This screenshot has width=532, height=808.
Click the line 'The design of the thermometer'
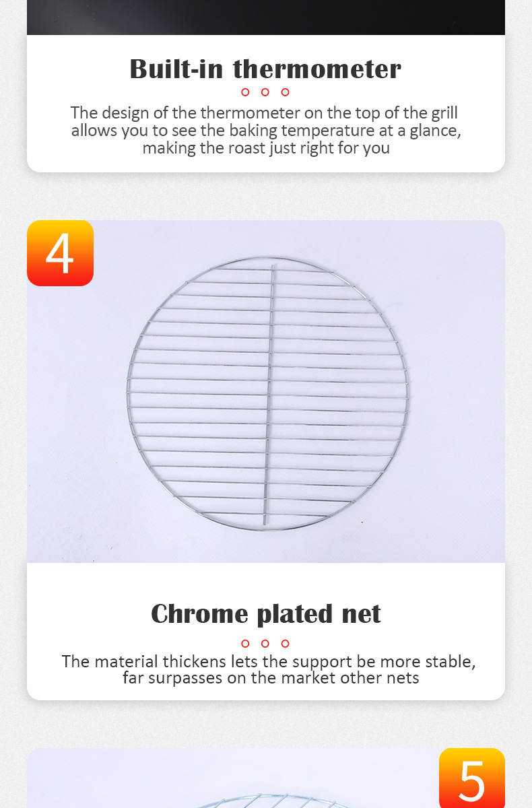click(264, 112)
